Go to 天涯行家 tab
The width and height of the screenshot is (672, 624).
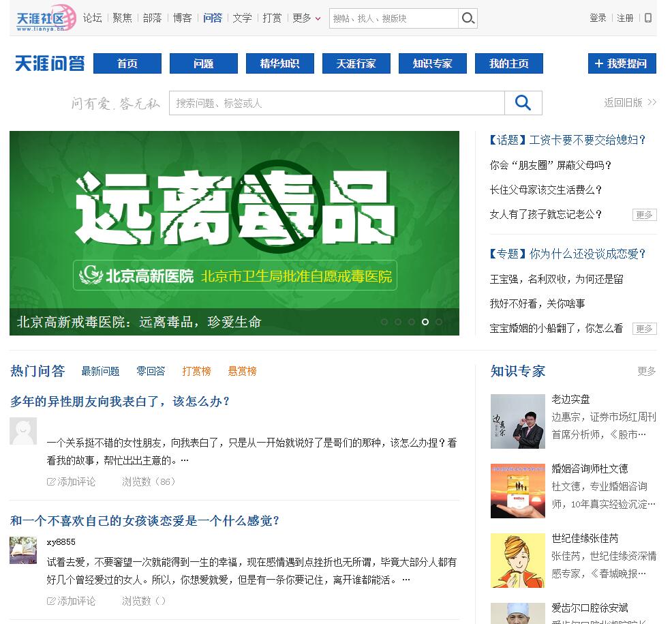coord(356,63)
